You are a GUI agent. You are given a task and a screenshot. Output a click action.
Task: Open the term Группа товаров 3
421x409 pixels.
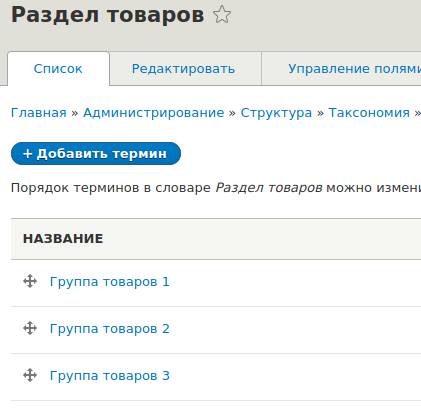pos(110,376)
